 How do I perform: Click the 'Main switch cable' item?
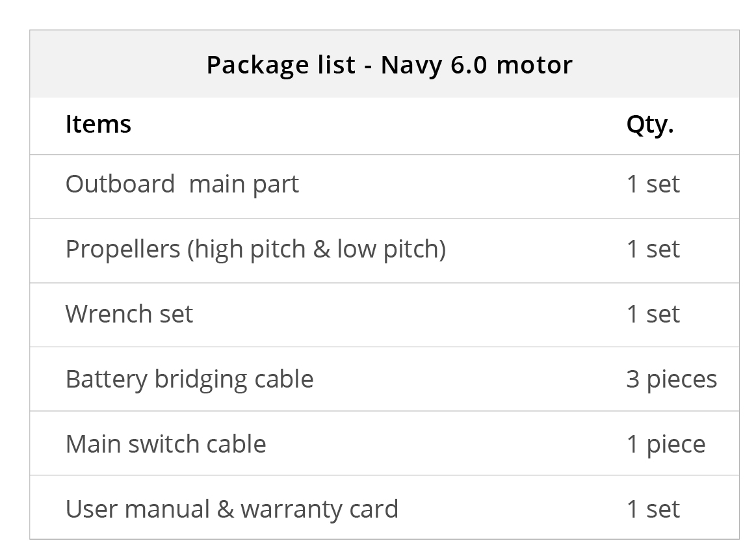pos(166,444)
